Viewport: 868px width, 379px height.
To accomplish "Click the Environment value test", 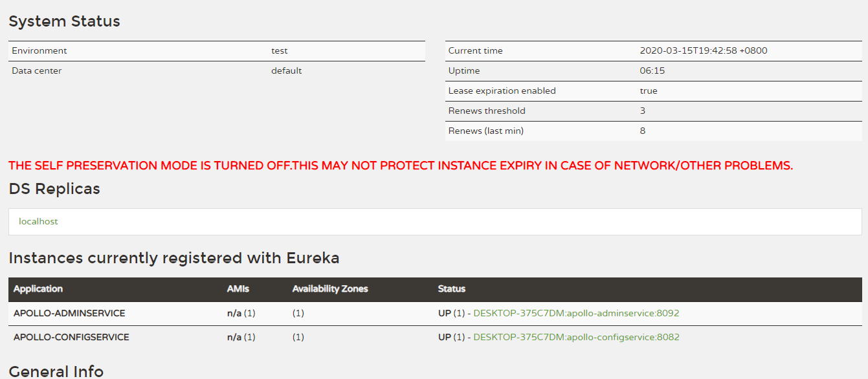I will (280, 50).
